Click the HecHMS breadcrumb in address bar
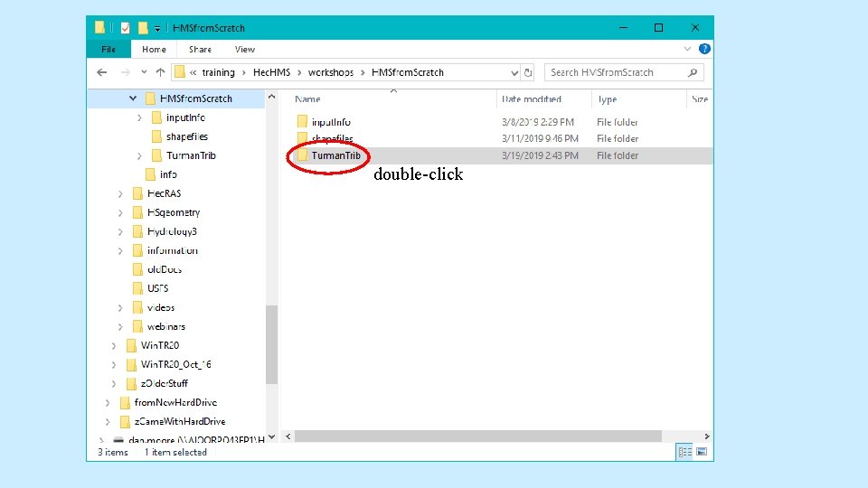This screenshot has height=488, width=868. coord(271,72)
